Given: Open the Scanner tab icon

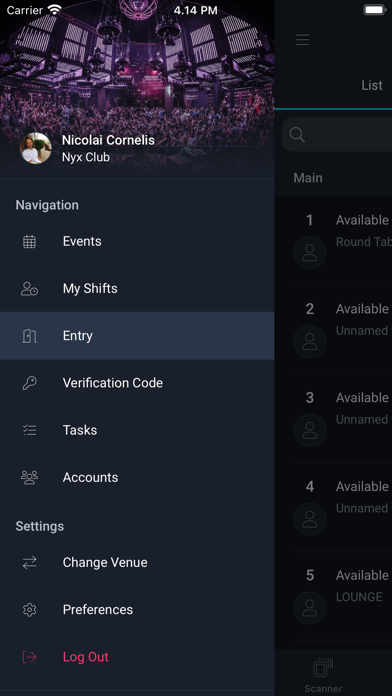Looking at the screenshot, I should [323, 668].
